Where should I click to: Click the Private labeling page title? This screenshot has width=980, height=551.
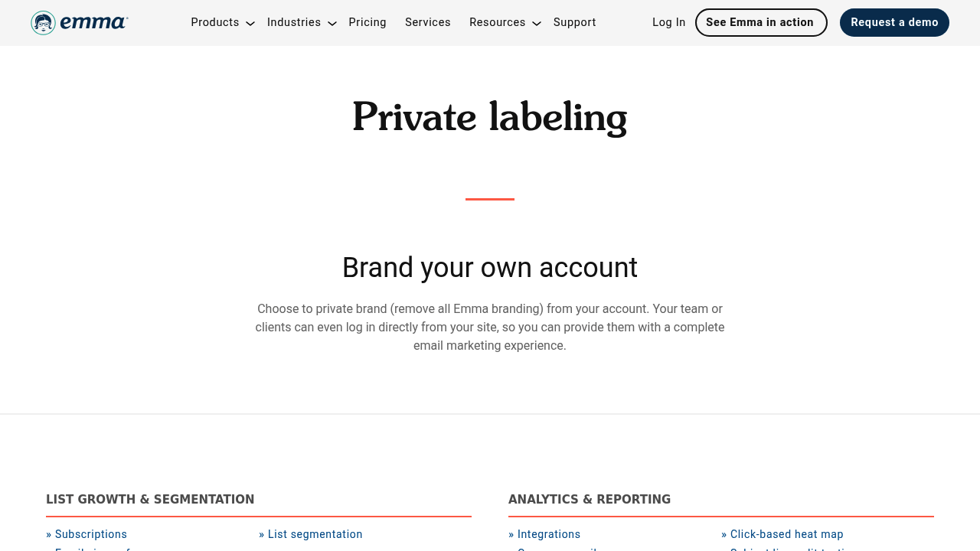(x=490, y=118)
